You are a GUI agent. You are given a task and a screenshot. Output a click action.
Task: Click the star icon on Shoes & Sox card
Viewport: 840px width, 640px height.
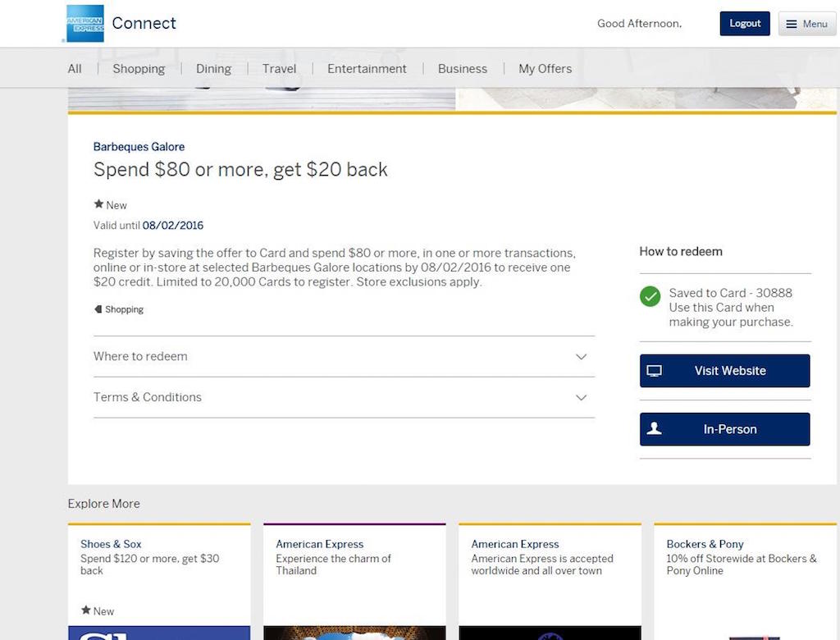point(85,610)
